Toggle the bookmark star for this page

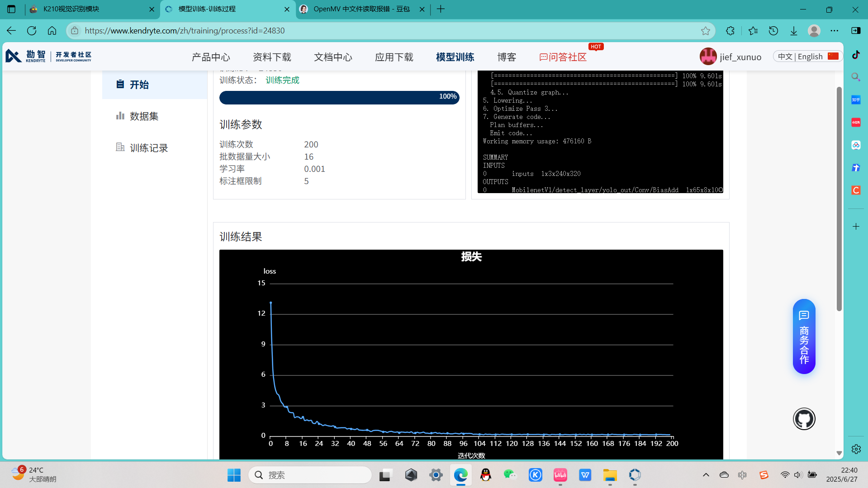pos(706,31)
